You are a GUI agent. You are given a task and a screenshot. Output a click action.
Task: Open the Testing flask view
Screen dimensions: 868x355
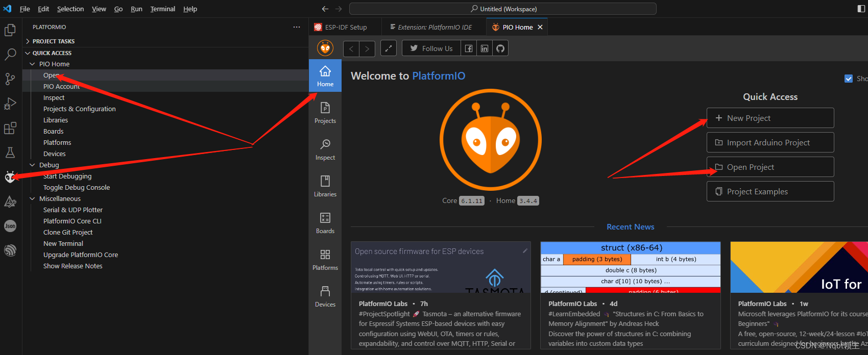pyautogui.click(x=10, y=153)
